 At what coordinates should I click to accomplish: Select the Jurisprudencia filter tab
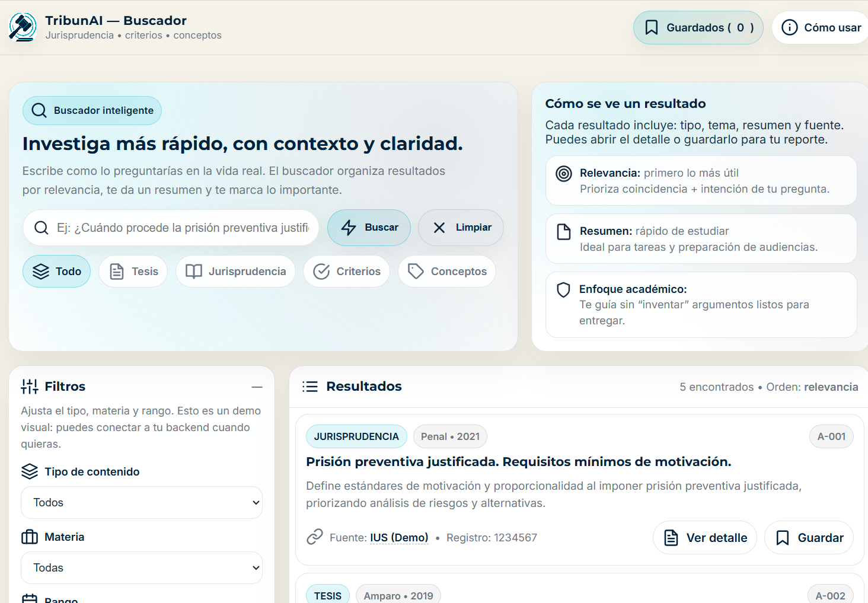pos(235,272)
